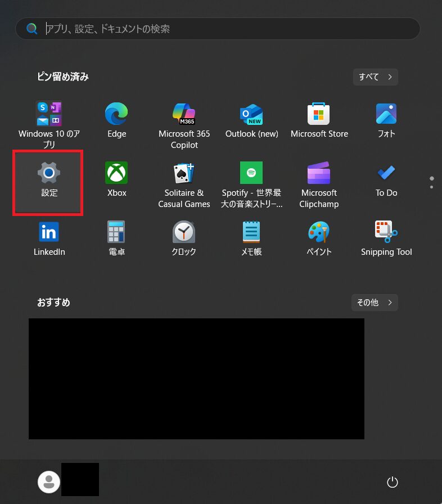Open 設定 (Settings) app
442x504 pixels.
click(48, 183)
